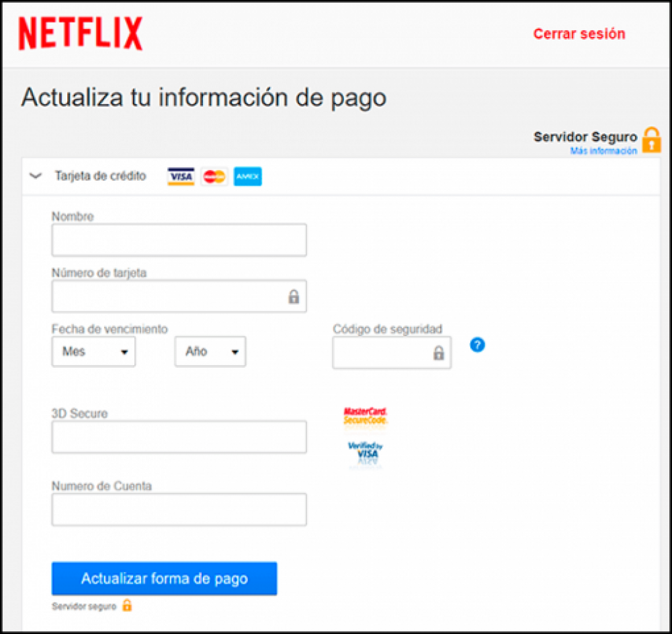Open the Año expiration year dropdown
This screenshot has width=672, height=634.
coord(210,352)
